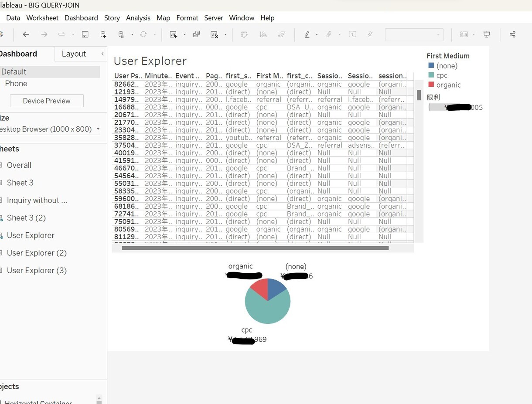Open the Analysis menu
The width and height of the screenshot is (532, 404).
tap(138, 18)
